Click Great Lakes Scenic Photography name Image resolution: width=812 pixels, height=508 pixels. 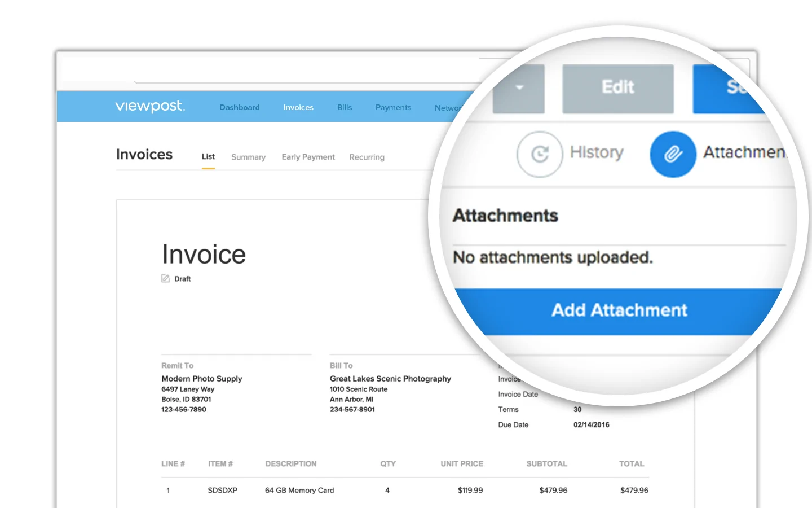point(390,379)
